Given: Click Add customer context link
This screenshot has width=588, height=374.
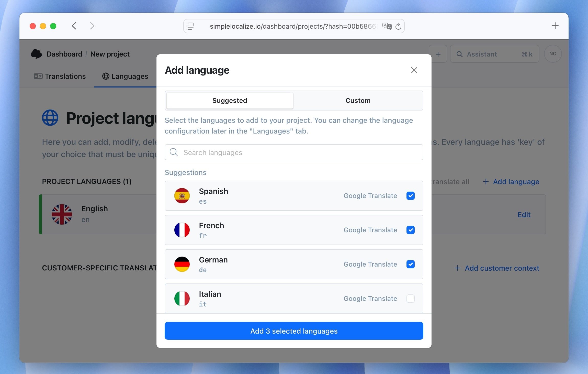Looking at the screenshot, I should 497,268.
